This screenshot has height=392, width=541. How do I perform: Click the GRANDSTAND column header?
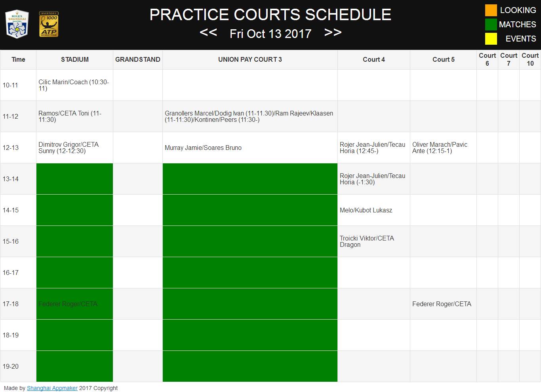pos(138,59)
